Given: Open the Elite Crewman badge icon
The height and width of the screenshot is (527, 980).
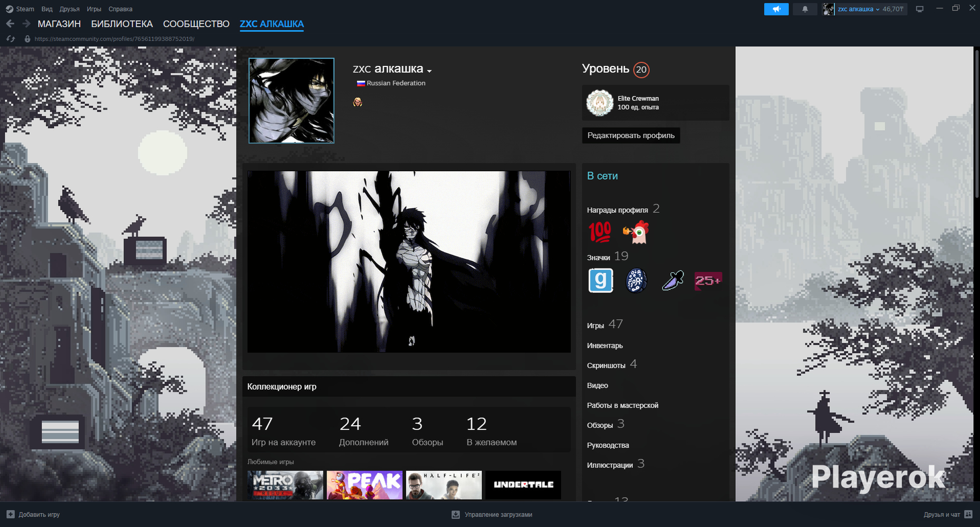Looking at the screenshot, I should [600, 103].
